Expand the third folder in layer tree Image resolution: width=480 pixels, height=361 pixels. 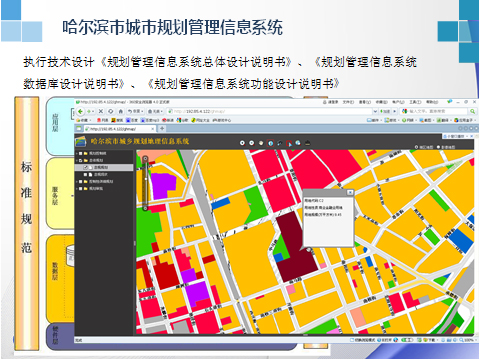click(x=77, y=182)
